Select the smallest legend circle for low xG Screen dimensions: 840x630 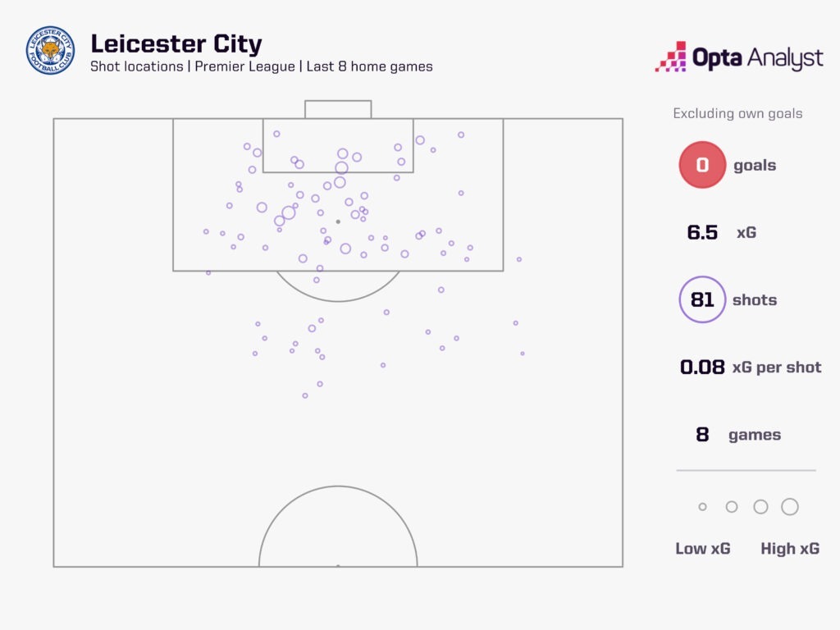[x=702, y=507]
